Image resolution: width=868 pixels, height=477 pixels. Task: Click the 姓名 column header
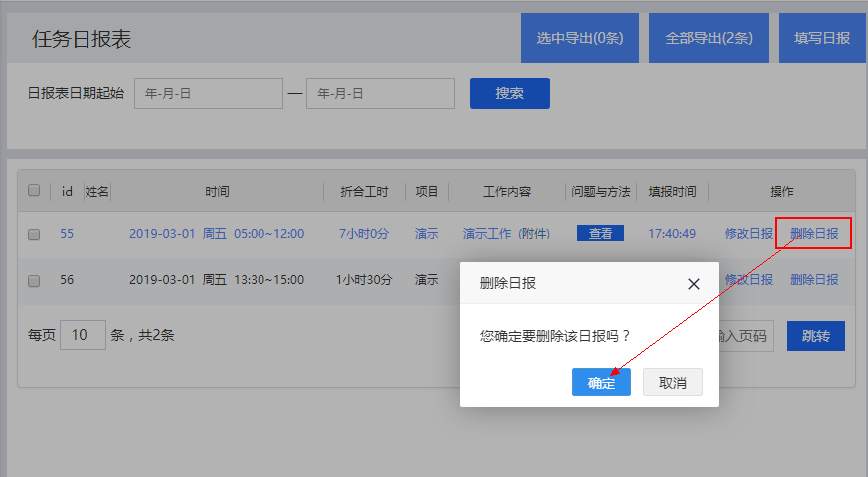[x=96, y=192]
